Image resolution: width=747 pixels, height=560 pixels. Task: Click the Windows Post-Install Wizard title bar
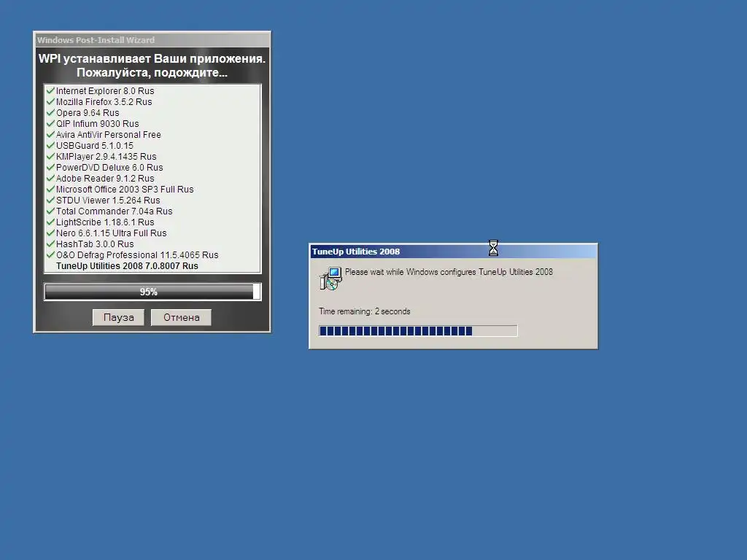tap(152, 40)
